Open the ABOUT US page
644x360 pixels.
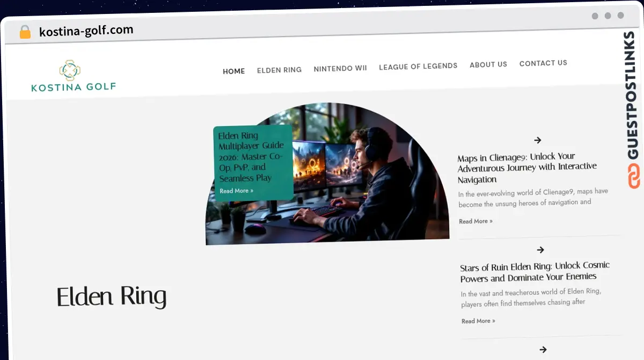(x=488, y=64)
